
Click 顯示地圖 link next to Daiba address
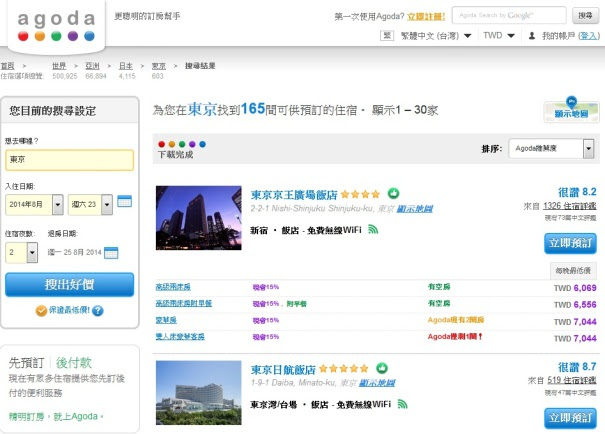(377, 383)
